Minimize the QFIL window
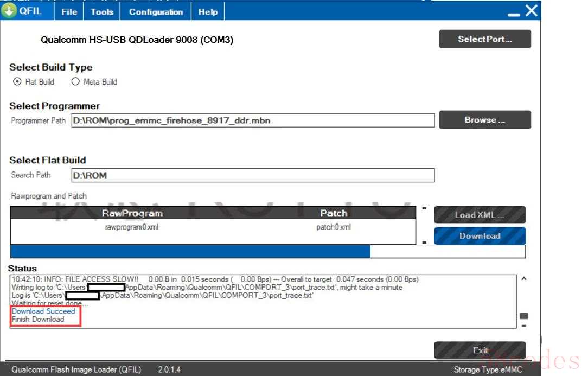 pos(514,12)
